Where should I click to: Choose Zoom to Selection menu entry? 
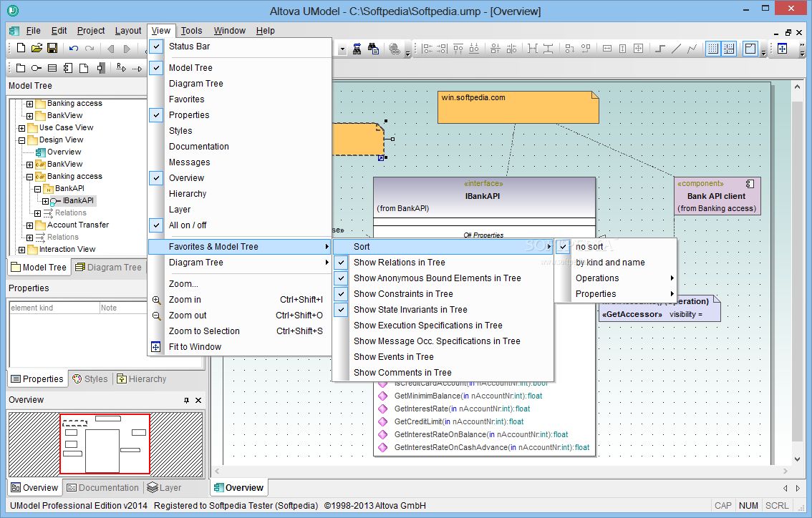point(240,331)
